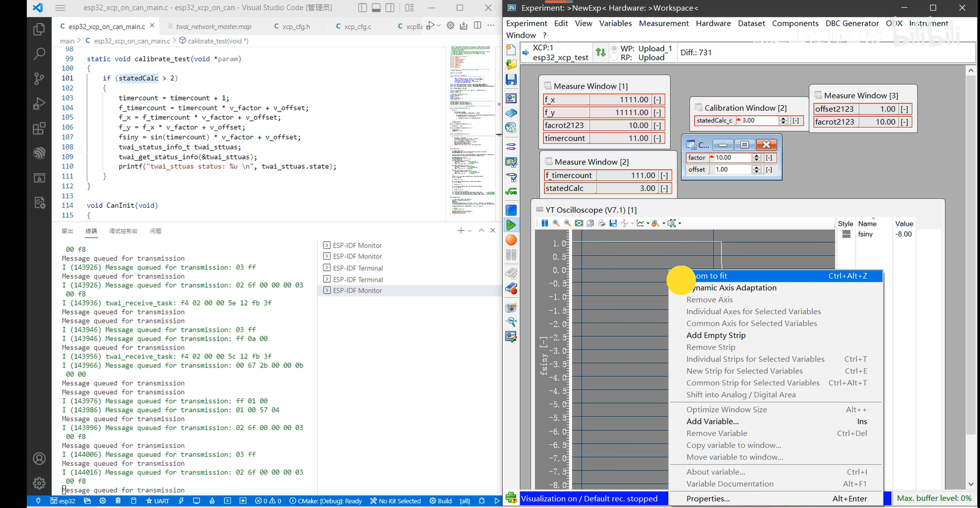
Task: Click CMake: [Debug]: Ready status item
Action: [x=325, y=501]
